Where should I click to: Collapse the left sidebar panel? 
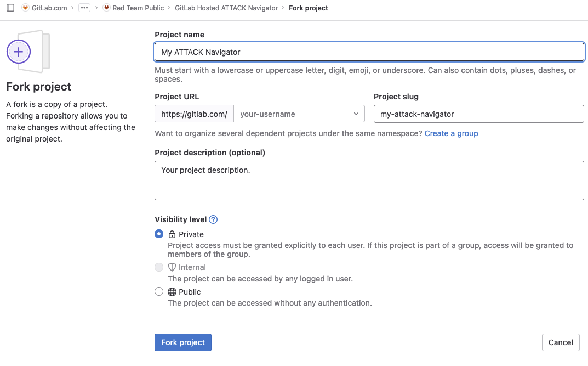(9, 8)
